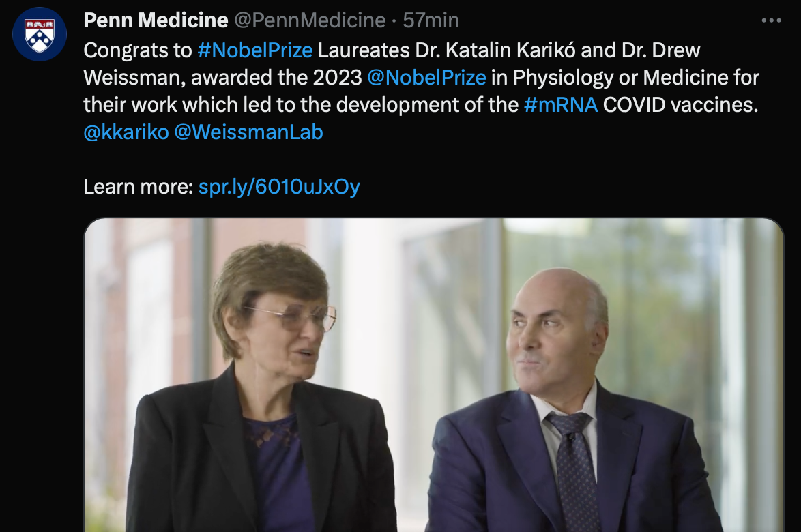
Task: Click the Penn Medicine display name
Action: pyautogui.click(x=156, y=20)
